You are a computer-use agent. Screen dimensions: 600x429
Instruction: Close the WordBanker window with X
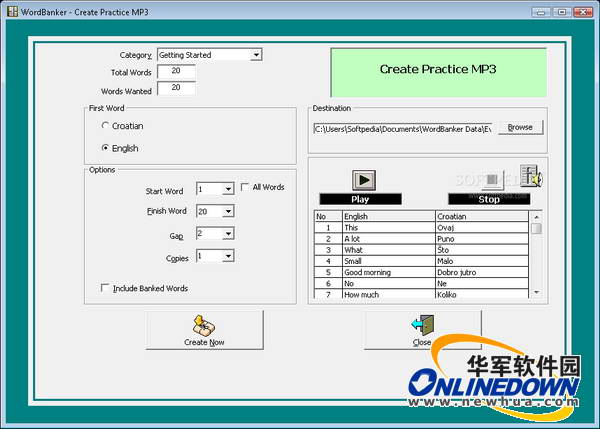click(x=583, y=12)
